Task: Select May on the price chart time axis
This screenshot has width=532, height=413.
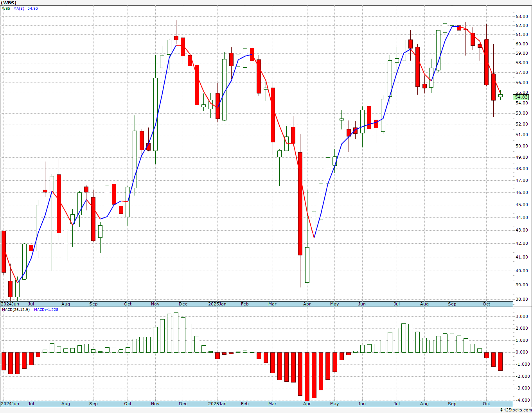Action: click(x=334, y=304)
